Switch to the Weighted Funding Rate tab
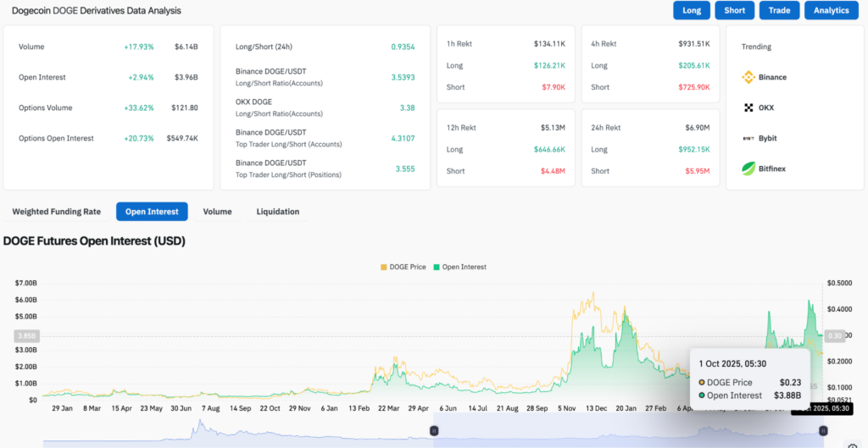Viewport: 868px width, 448px height. pos(56,212)
